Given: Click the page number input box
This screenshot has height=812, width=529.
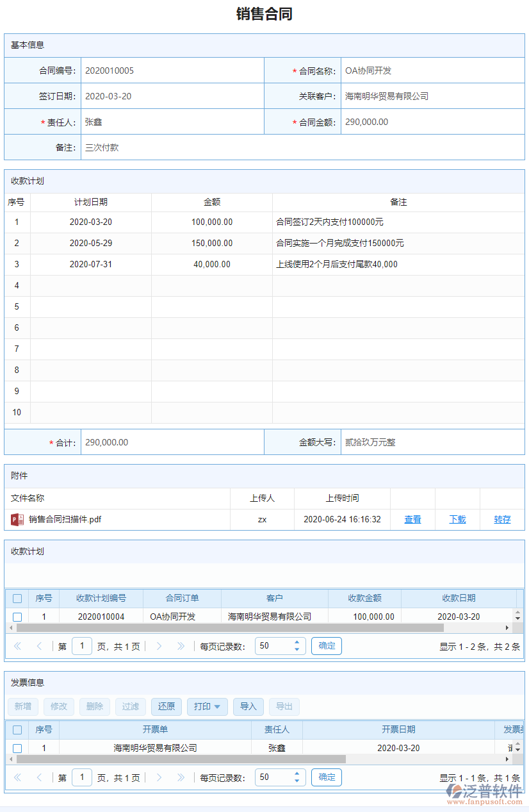Looking at the screenshot, I should [x=82, y=777].
